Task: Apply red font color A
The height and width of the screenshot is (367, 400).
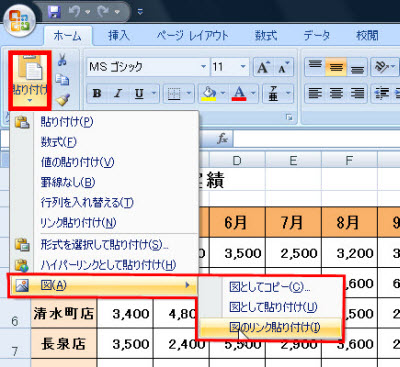Action: coord(239,94)
